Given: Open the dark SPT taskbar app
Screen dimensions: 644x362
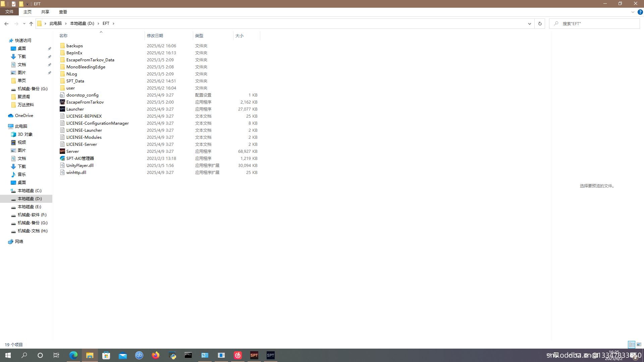Looking at the screenshot, I should point(271,355).
